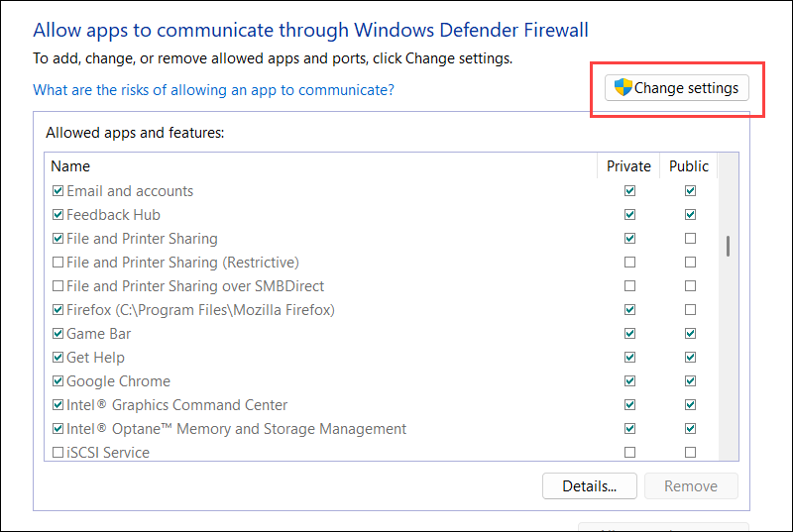Open the risks of allowing an app link

[213, 90]
